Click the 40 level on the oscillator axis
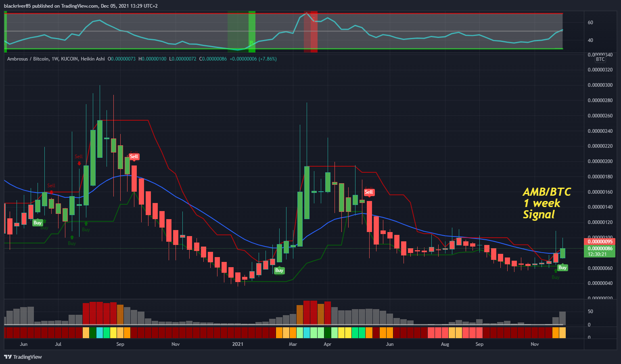This screenshot has width=621, height=364. (x=590, y=40)
